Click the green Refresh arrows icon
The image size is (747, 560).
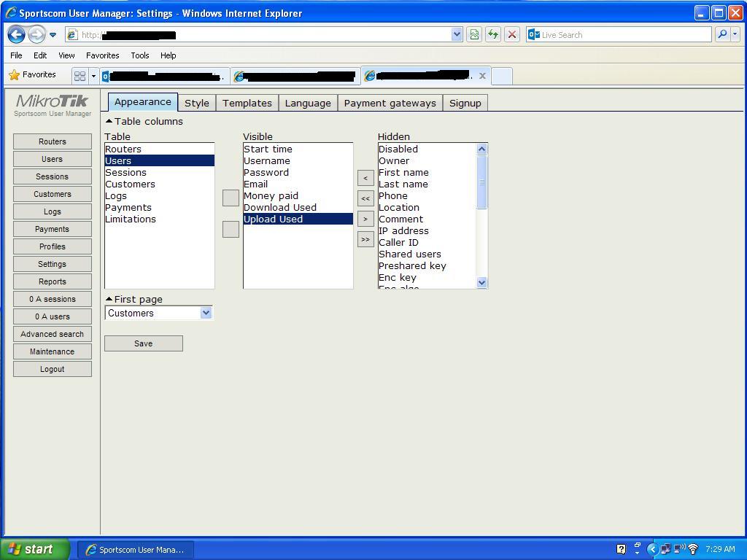[x=493, y=35]
